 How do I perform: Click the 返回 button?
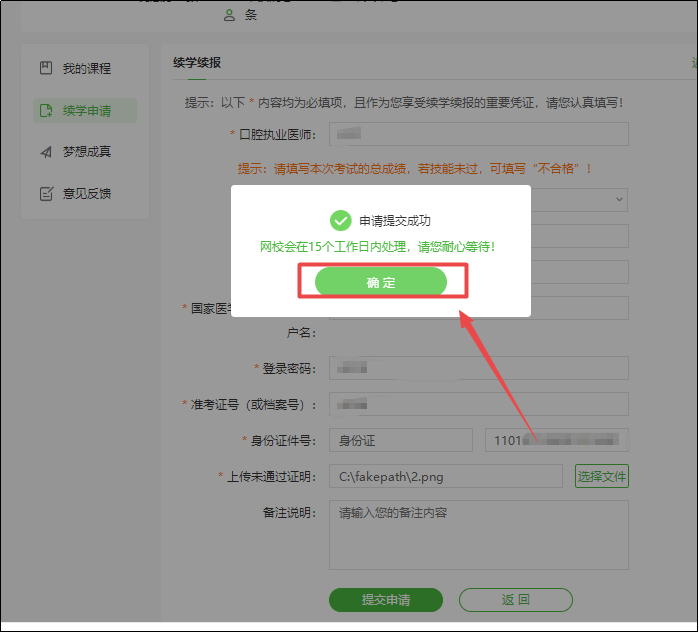coord(515,600)
